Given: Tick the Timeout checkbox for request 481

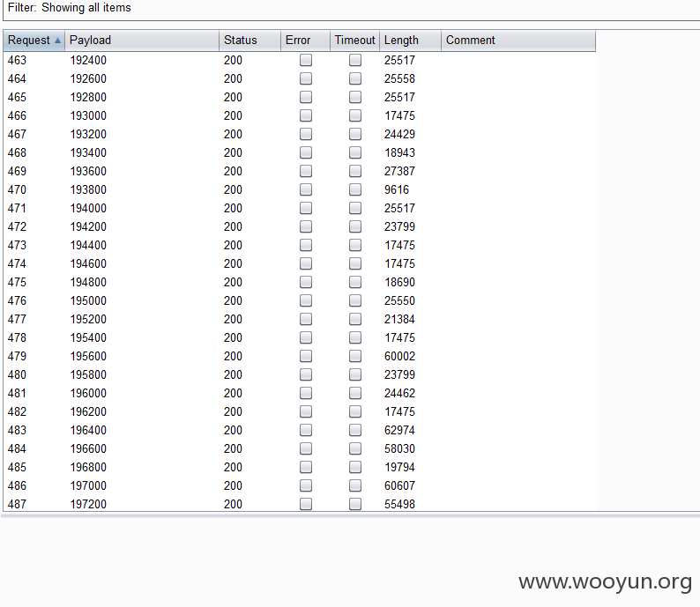Looking at the screenshot, I should point(355,394).
